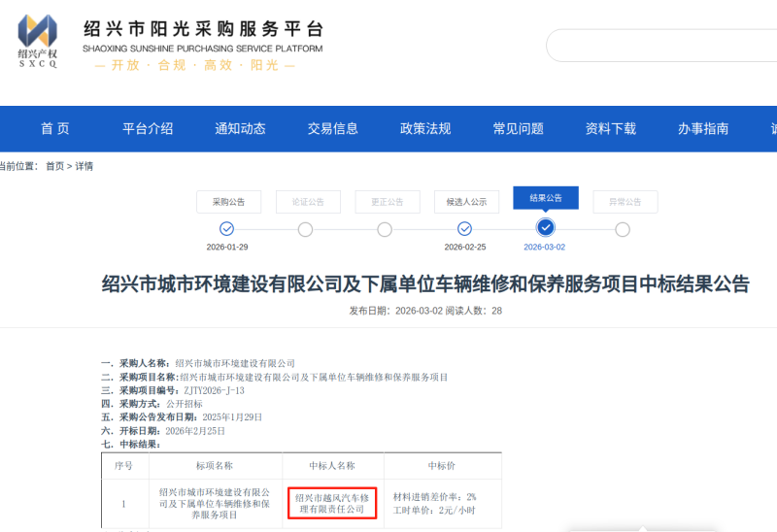
Task: Click the 七、中标结果 heading
Action: [131, 445]
